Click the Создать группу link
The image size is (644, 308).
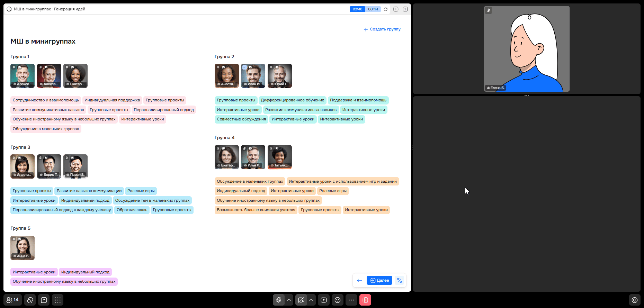[x=382, y=29]
